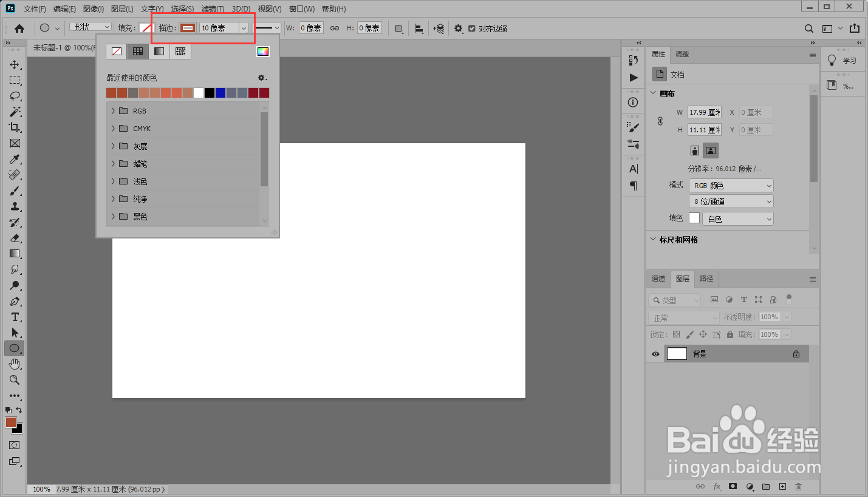Choose Pattern stroke type
Image resolution: width=868 pixels, height=497 pixels.
pos(180,52)
